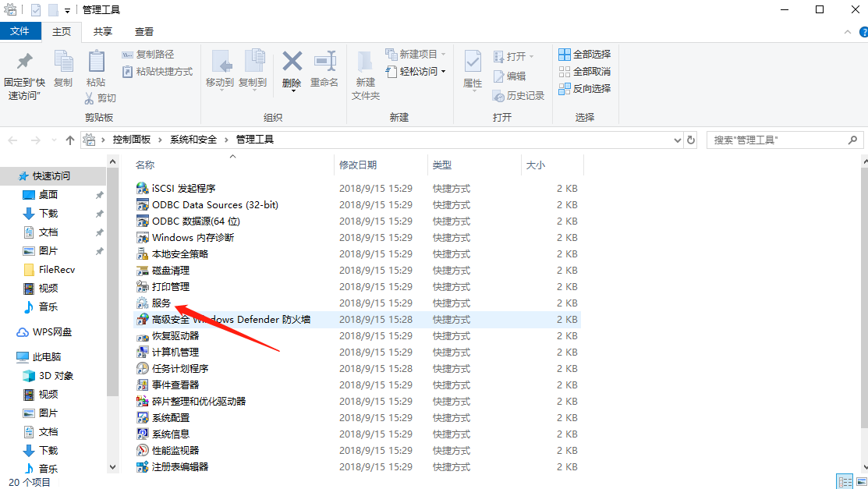Click the red Delete (删除) icon
The image size is (868, 489).
pos(292,62)
